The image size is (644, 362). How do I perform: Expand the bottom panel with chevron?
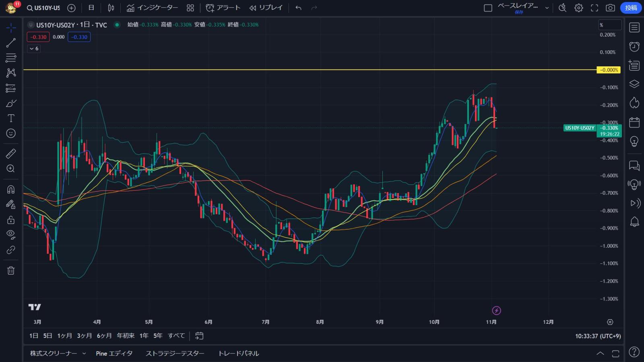point(600,354)
